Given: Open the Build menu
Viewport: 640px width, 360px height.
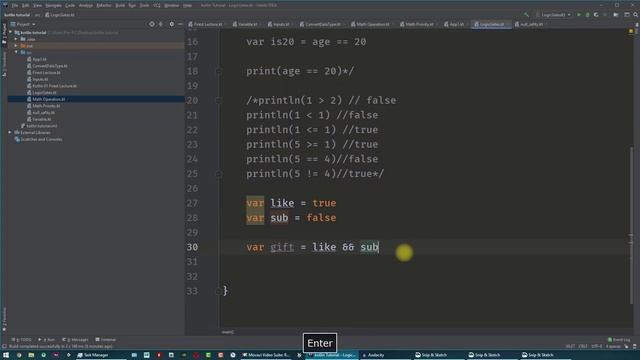Looking at the screenshot, I should coord(120,5).
